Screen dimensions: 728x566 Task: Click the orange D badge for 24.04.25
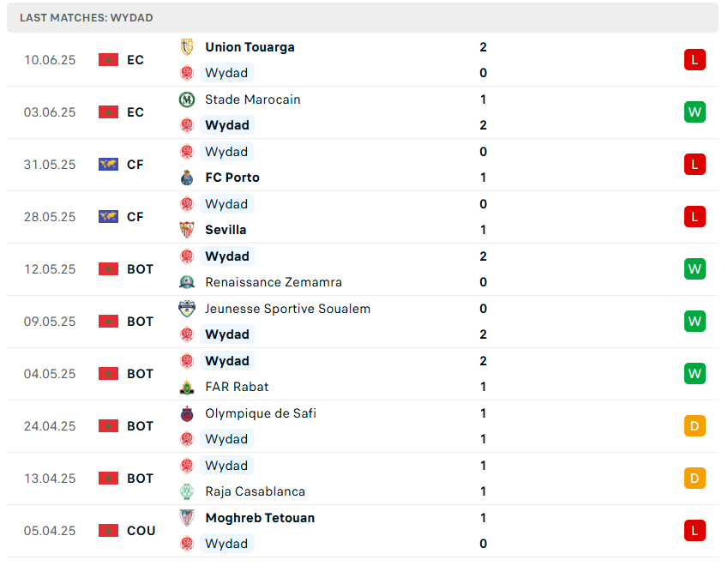[695, 426]
